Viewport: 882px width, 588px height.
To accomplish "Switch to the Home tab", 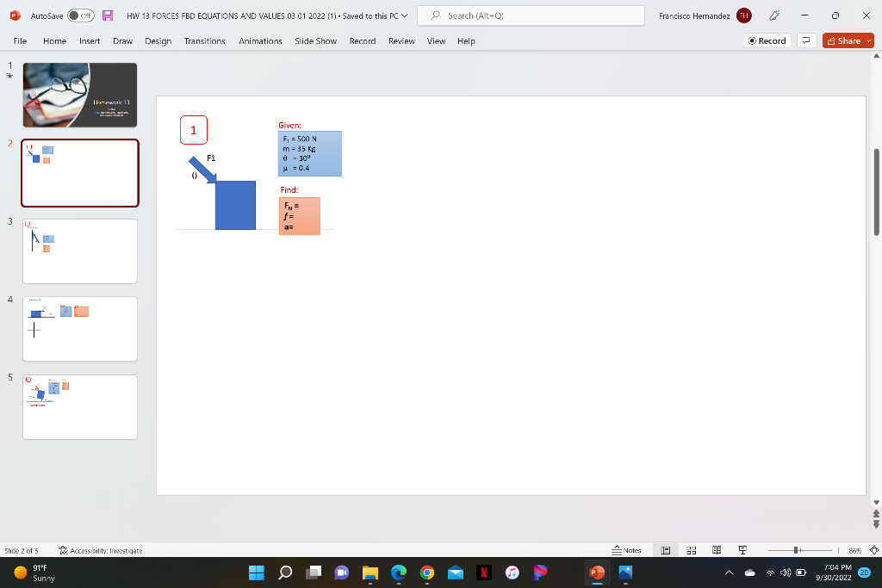I will [x=54, y=41].
